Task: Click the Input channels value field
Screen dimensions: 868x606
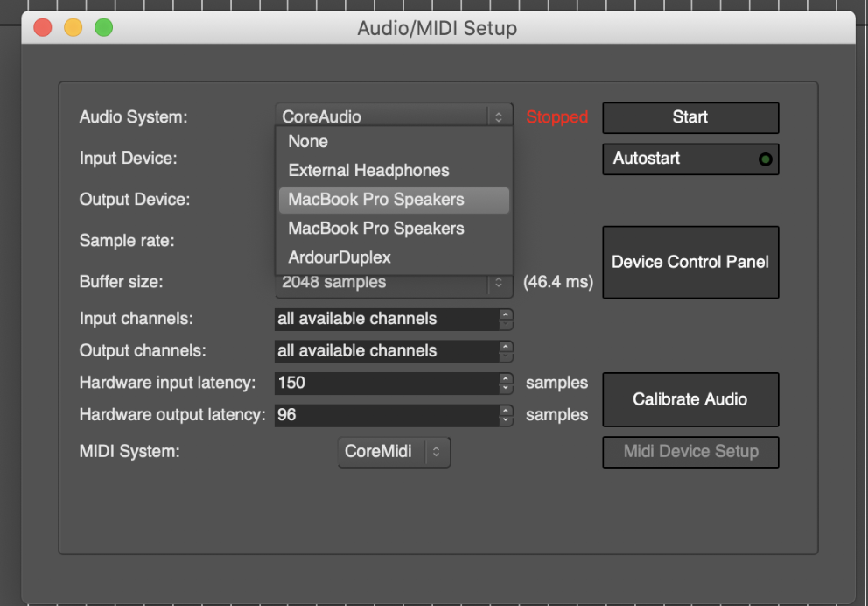Action: (385, 319)
